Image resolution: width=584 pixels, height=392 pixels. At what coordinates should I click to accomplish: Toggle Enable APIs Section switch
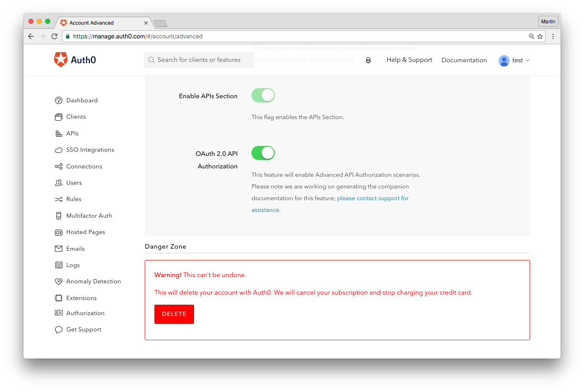click(263, 95)
